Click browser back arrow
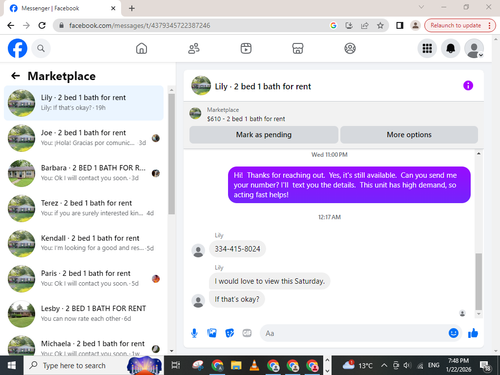The image size is (500, 375). 11,25
